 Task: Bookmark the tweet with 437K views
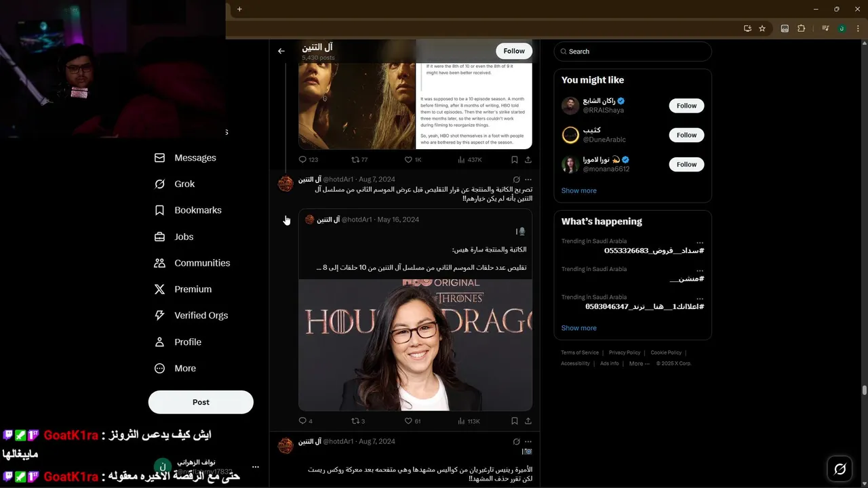pyautogui.click(x=515, y=160)
